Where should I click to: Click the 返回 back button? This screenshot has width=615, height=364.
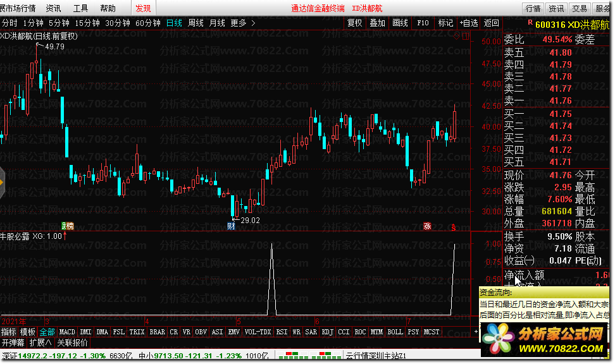491,23
